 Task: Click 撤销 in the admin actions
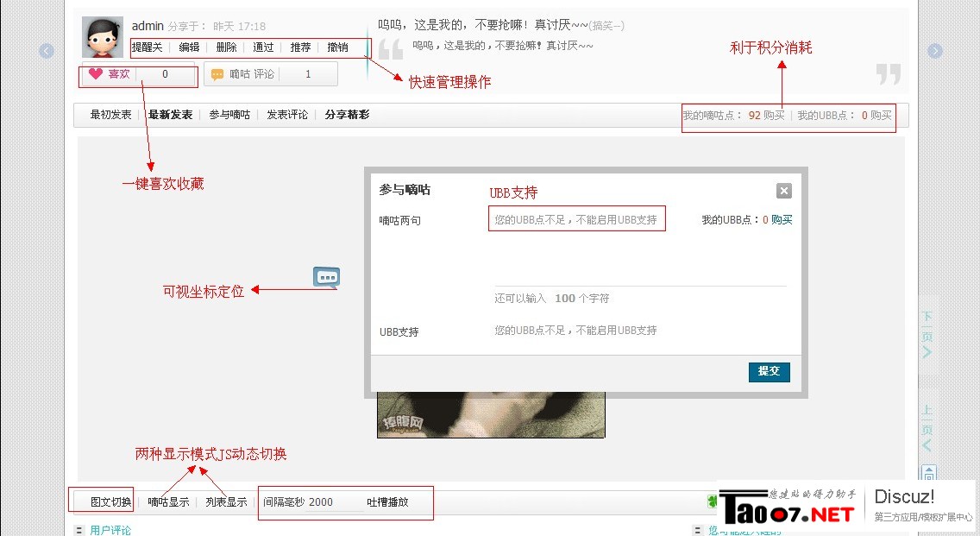[337, 47]
